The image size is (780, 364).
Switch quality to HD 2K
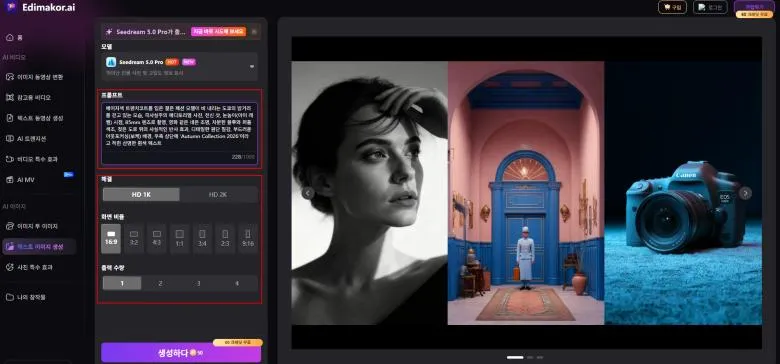point(218,194)
